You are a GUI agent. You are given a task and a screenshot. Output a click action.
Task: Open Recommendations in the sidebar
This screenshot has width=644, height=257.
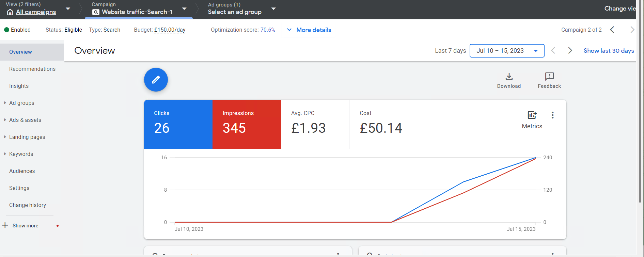(32, 69)
